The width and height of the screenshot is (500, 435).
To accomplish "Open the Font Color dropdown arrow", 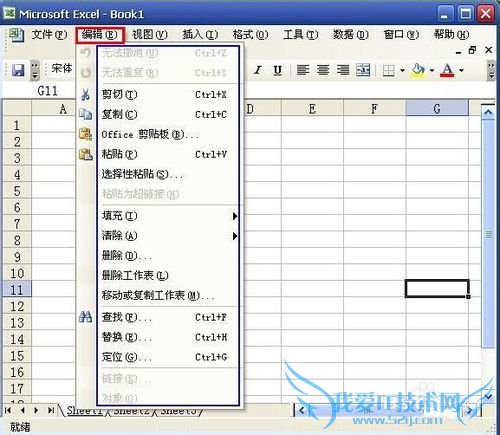I will pos(461,70).
